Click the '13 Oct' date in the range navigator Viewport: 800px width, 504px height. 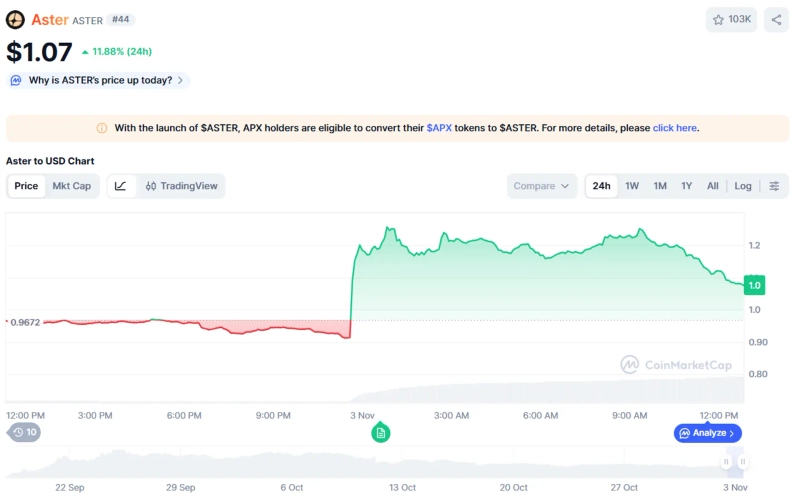(x=402, y=488)
